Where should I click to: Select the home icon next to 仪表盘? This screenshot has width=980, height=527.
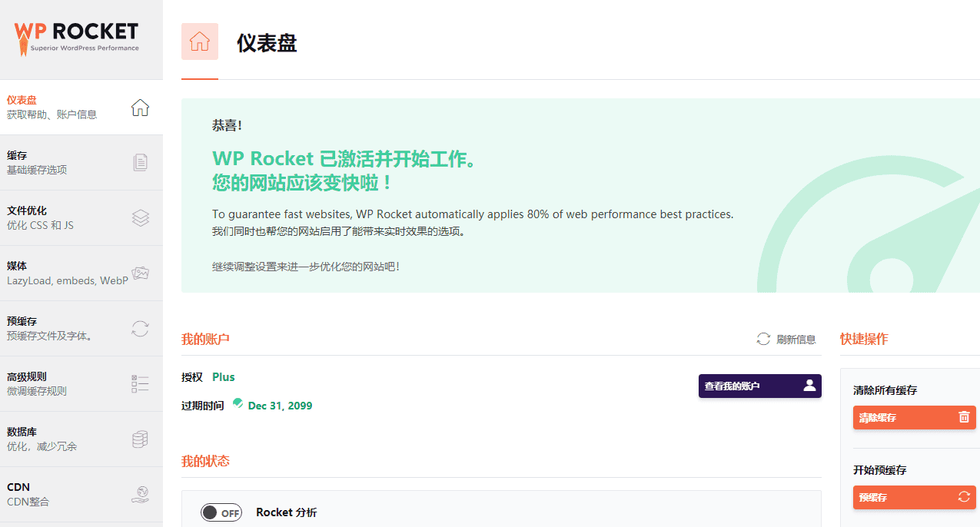(x=140, y=108)
